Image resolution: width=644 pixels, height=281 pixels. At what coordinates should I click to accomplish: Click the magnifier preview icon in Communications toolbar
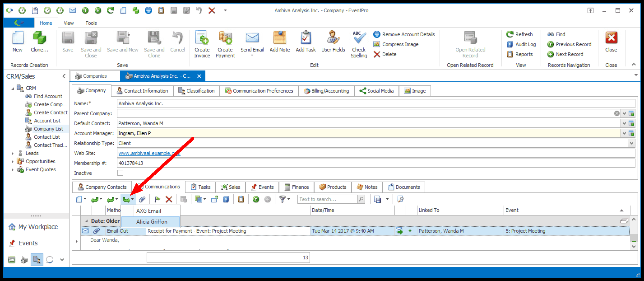coord(400,199)
